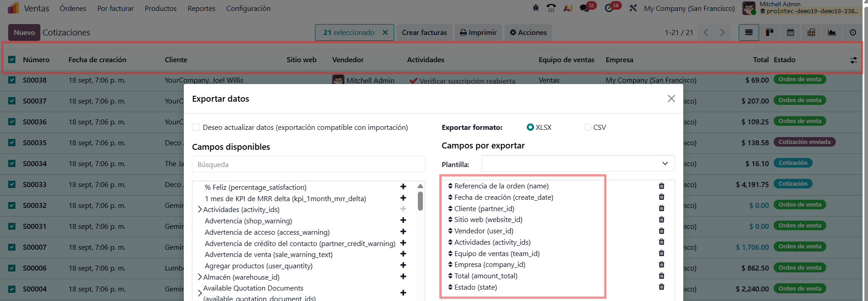868x301 pixels.
Task: Click the Nuevo button
Action: pos(24,33)
